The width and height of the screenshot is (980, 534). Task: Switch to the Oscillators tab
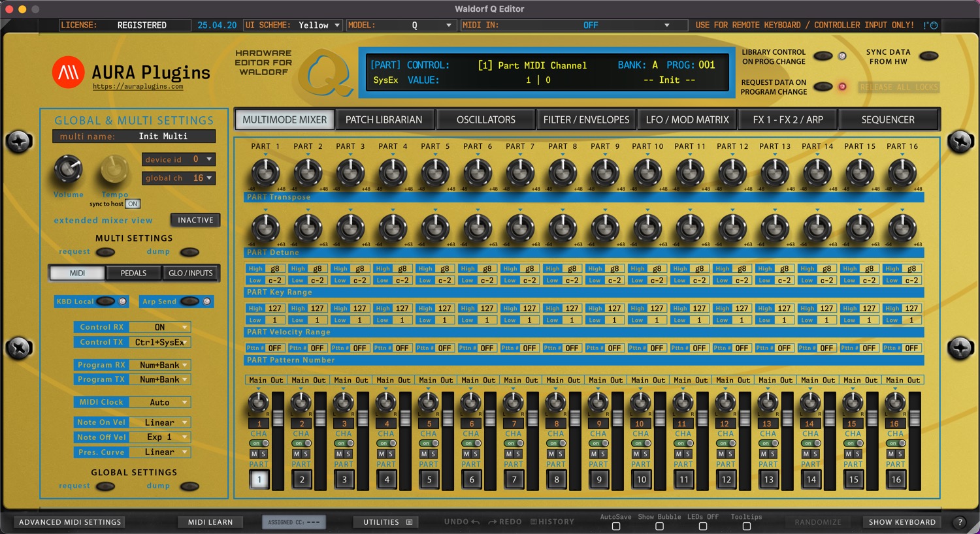[x=486, y=119]
